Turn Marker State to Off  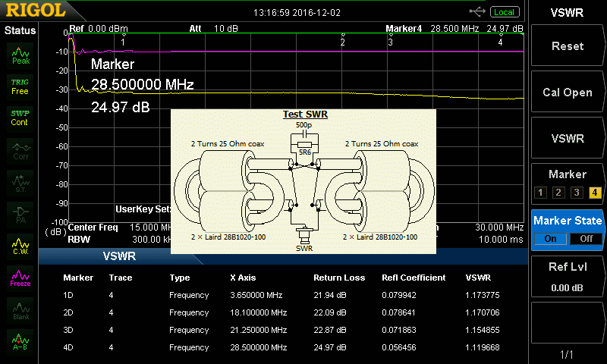coord(585,238)
